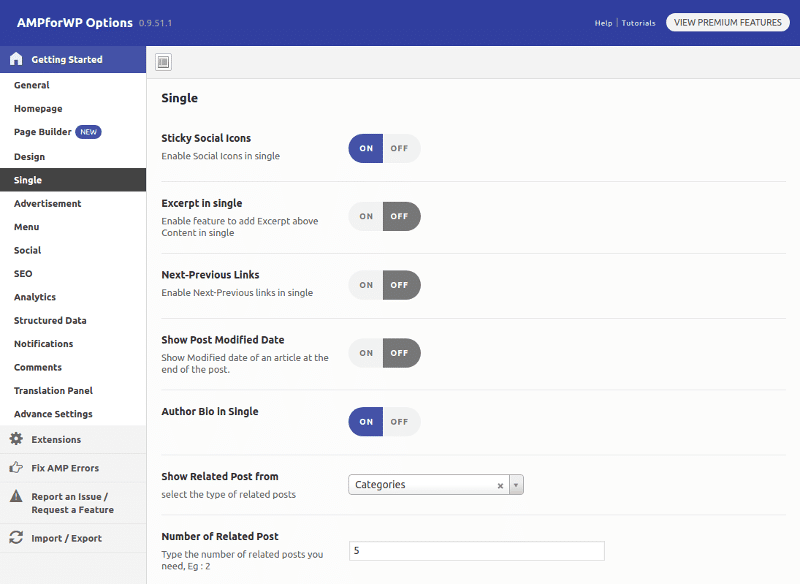
Task: Click the version number 0.9.51.1
Action: (155, 23)
